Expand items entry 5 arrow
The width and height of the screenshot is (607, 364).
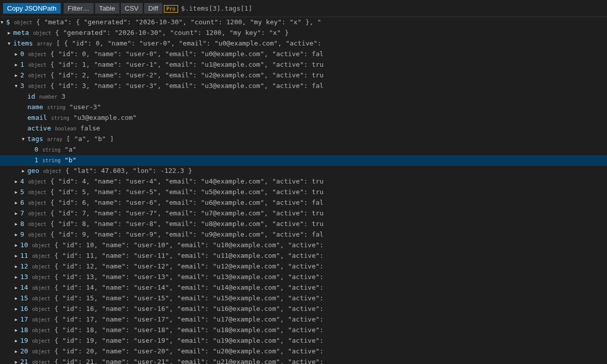pos(16,192)
